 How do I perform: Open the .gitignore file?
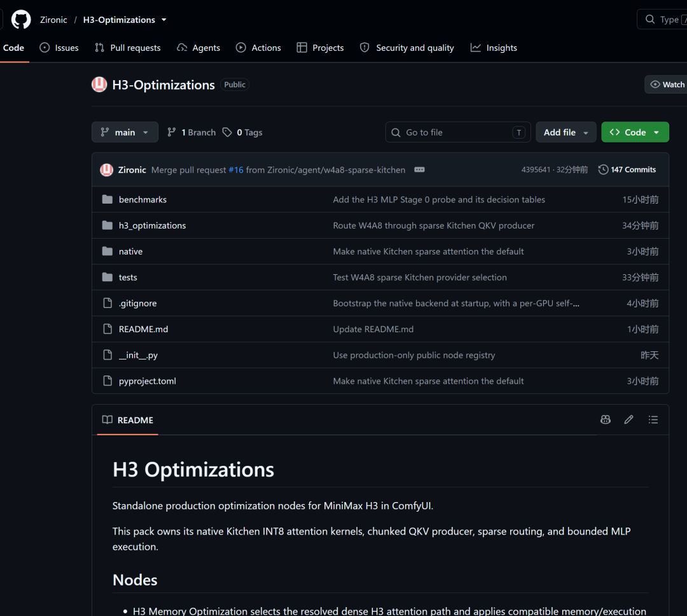point(137,303)
